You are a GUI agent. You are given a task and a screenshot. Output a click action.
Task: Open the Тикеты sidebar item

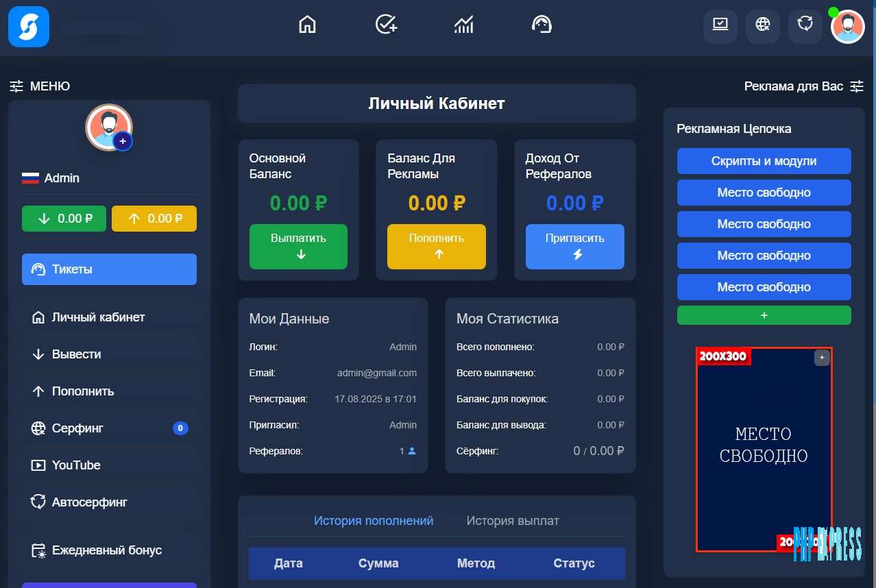point(109,269)
